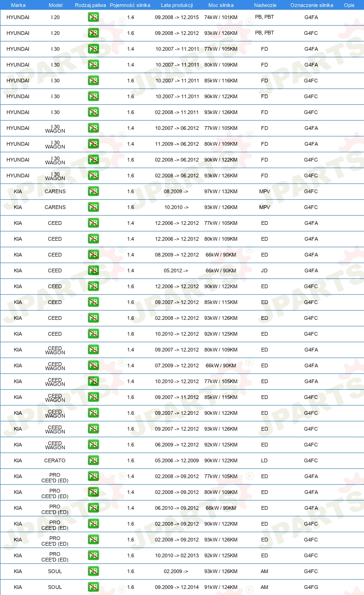Click the fuel icon for Kia Carens 97kW/132KM
The height and width of the screenshot is (595, 364).
(93, 191)
